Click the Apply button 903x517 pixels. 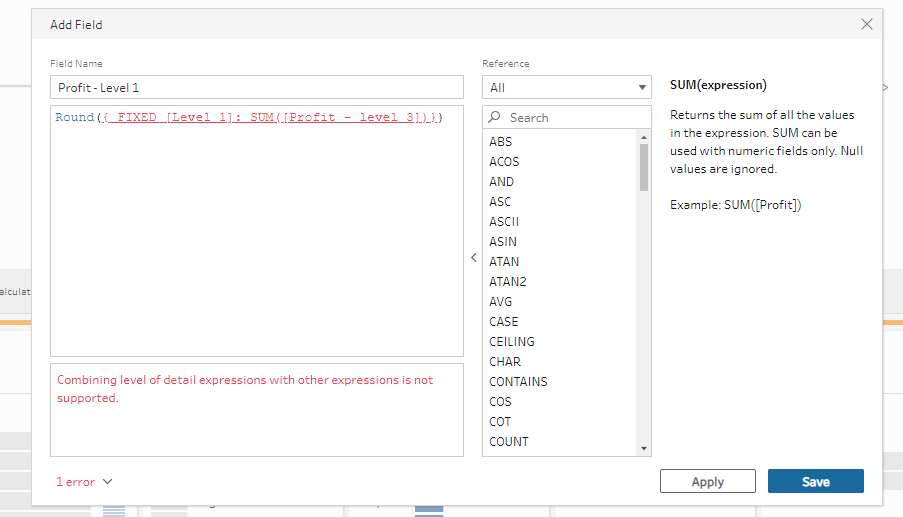(x=707, y=481)
